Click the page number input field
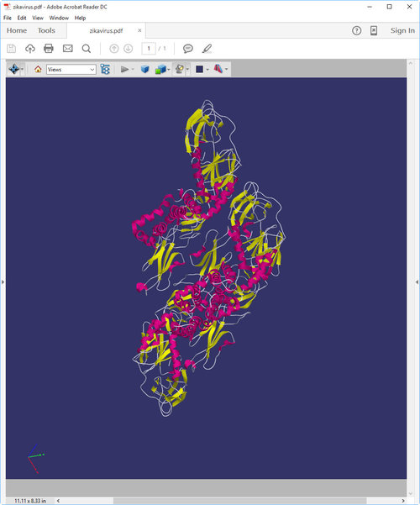 (149, 49)
